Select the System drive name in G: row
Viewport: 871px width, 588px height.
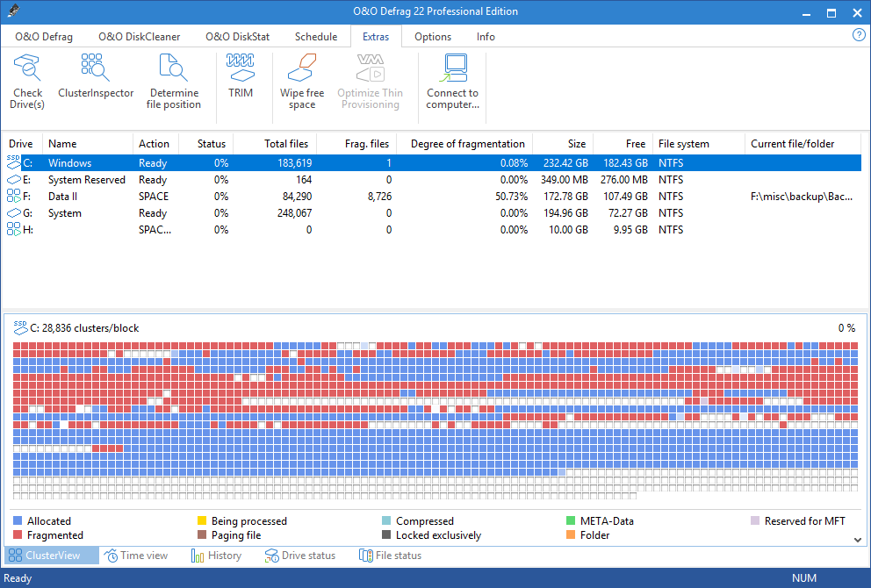pos(64,213)
